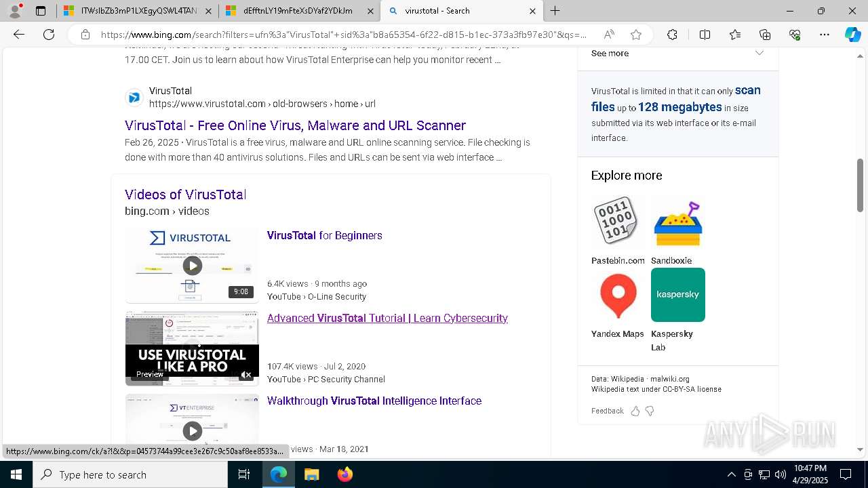Switch to dEfftnLY19mFteXsDYaf2YDkJm tab
This screenshot has height=488, width=868.
(x=298, y=11)
